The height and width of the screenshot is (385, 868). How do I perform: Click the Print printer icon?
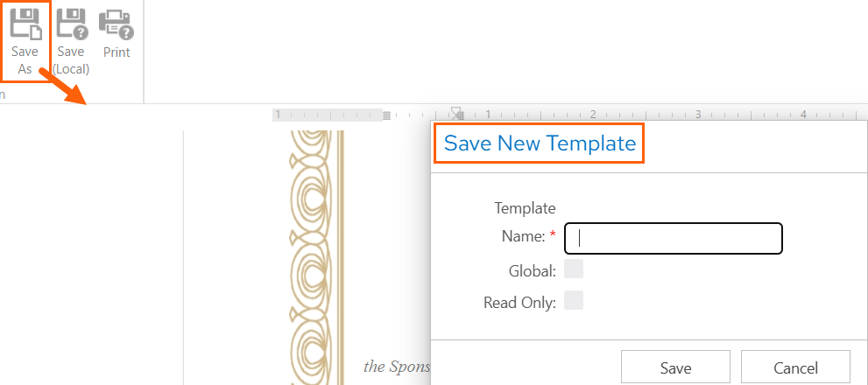tap(116, 25)
